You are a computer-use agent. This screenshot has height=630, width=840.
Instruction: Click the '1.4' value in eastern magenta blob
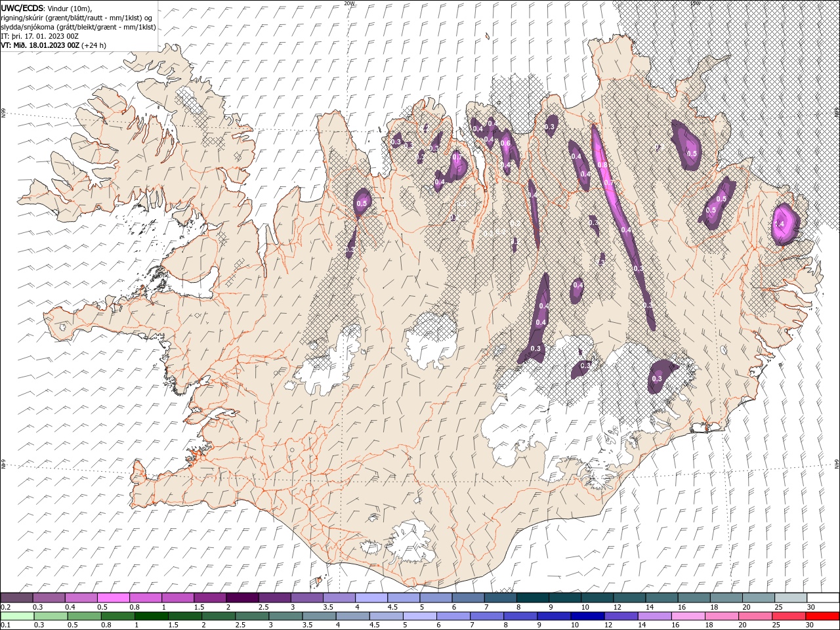pos(780,224)
